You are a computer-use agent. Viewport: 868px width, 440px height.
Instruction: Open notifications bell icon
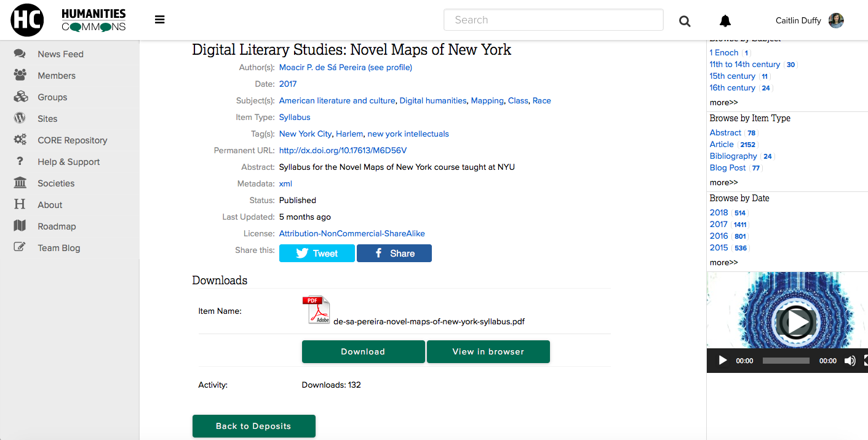[x=725, y=21]
